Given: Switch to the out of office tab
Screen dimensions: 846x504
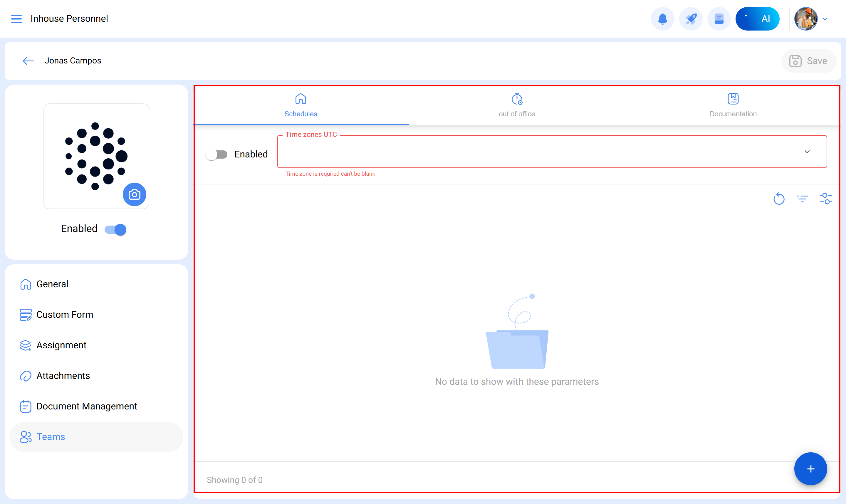Looking at the screenshot, I should tap(517, 105).
